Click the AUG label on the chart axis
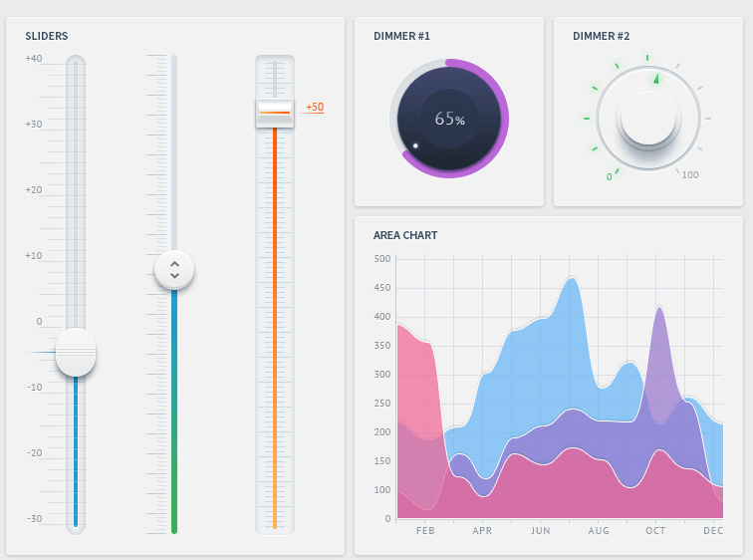 click(x=599, y=531)
